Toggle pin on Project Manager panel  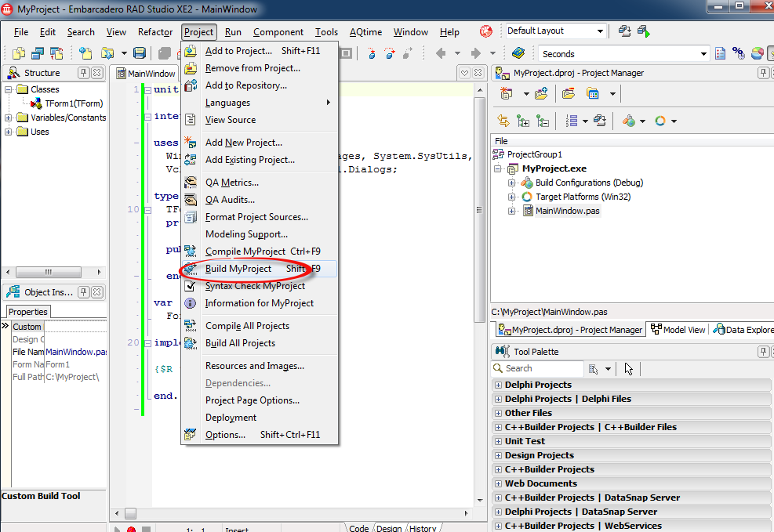761,73
